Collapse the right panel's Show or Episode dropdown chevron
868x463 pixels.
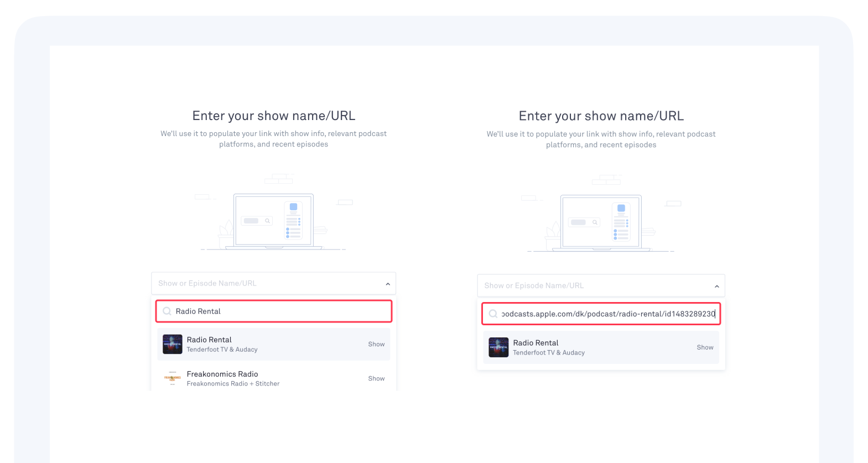point(716,286)
